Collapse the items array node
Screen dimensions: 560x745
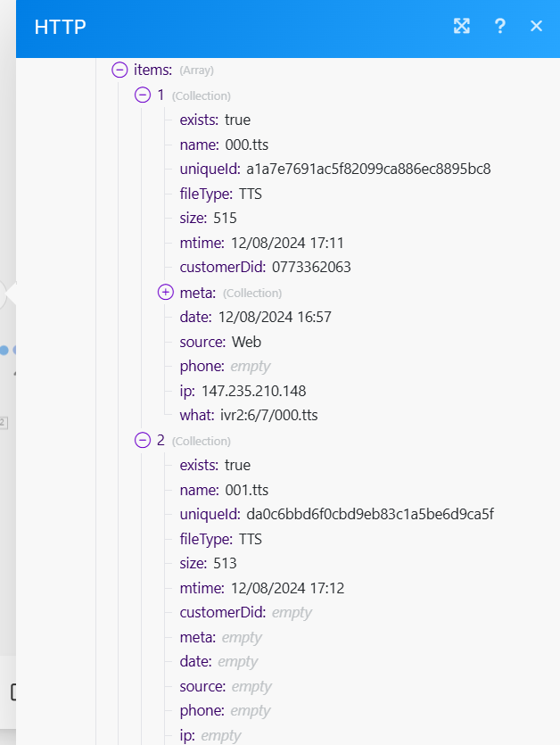point(119,70)
